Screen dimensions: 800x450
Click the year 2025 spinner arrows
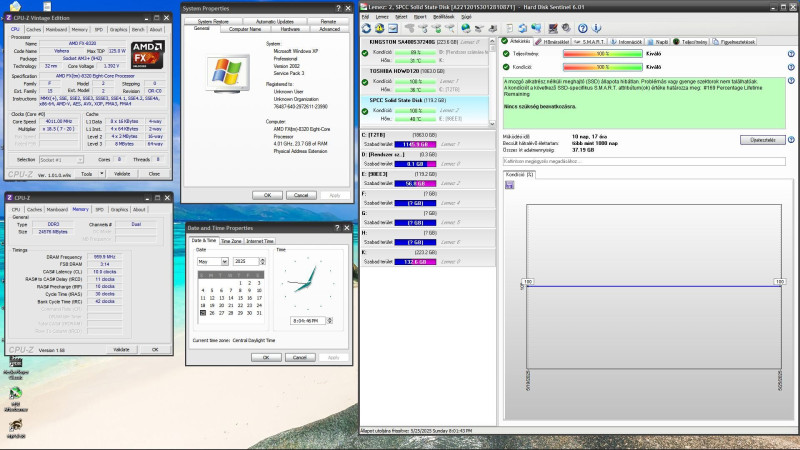pos(262,261)
